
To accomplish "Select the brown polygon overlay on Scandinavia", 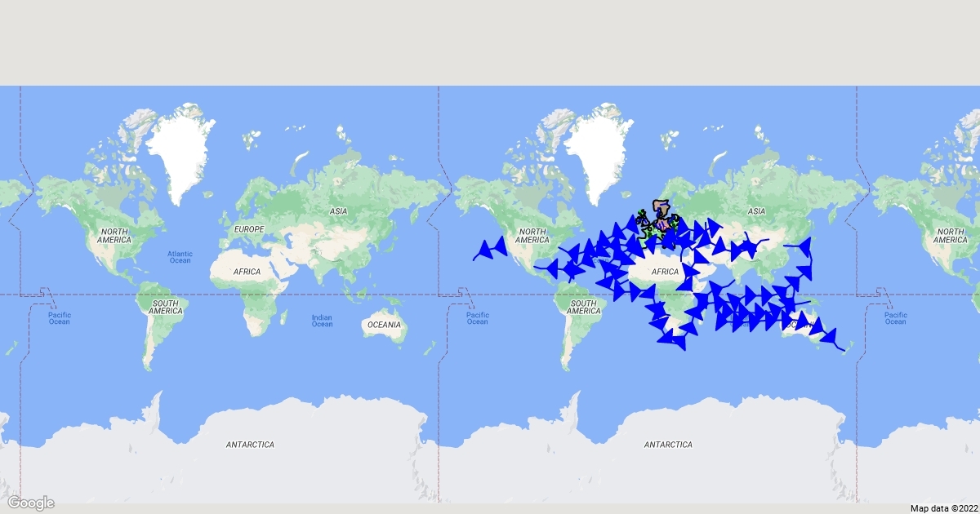I will point(662,206).
